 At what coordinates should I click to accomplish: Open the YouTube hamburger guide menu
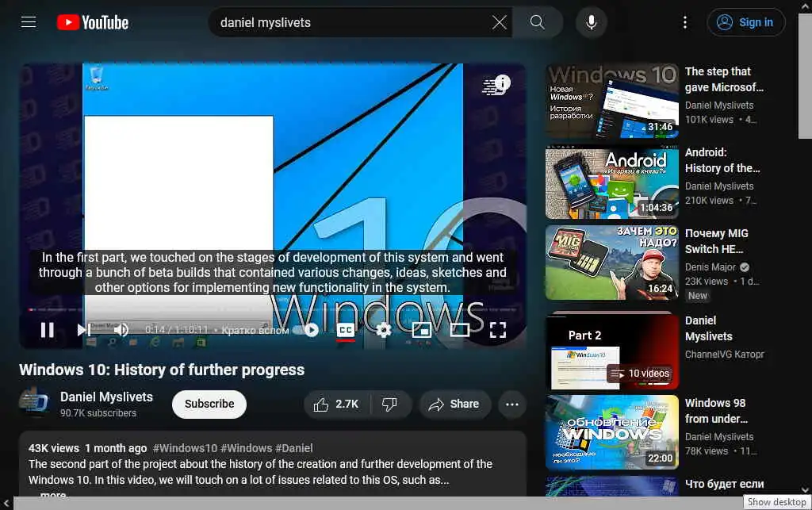[29, 22]
